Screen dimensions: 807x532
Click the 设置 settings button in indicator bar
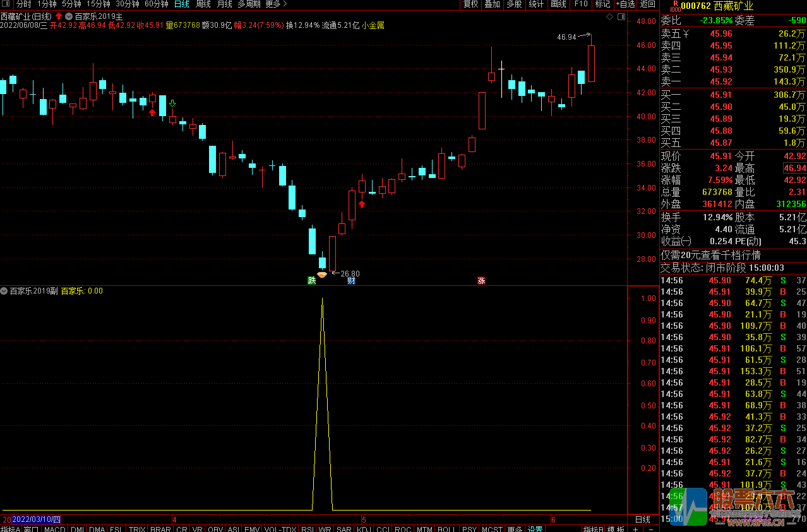pos(535,529)
